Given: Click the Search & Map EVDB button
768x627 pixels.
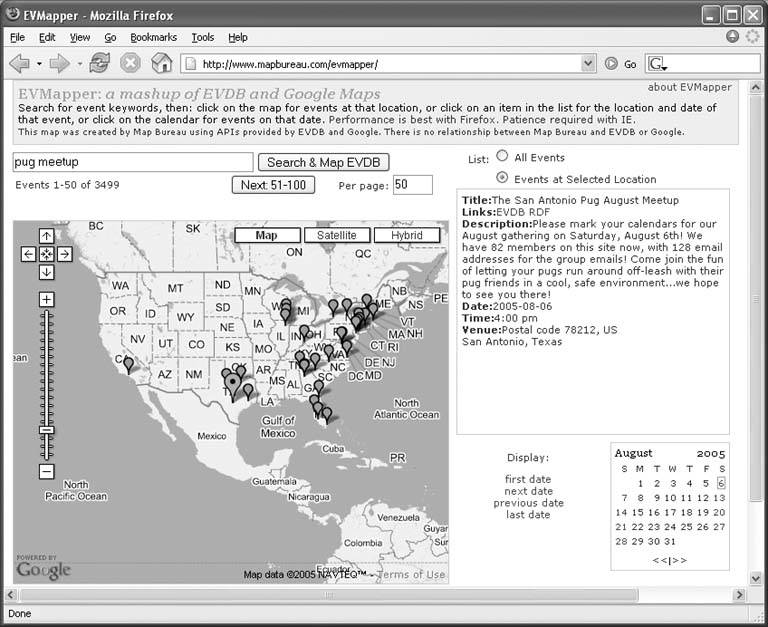Looking at the screenshot, I should (x=323, y=162).
